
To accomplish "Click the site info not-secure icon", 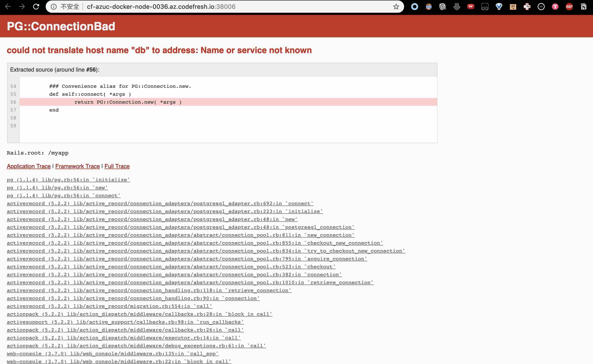I will tap(54, 7).
